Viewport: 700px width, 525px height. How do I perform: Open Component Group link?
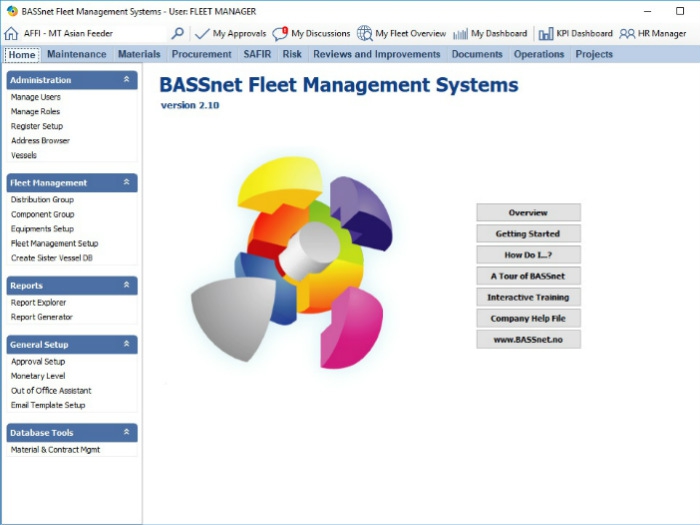(x=42, y=214)
